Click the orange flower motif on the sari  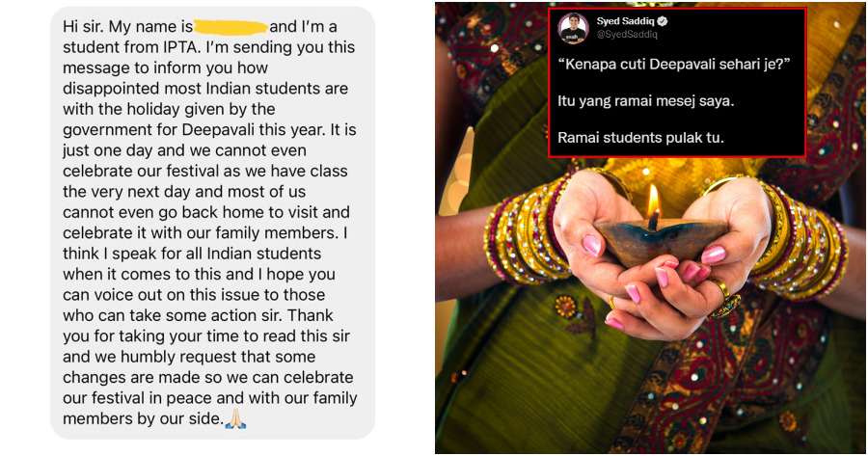pyautogui.click(x=565, y=307)
